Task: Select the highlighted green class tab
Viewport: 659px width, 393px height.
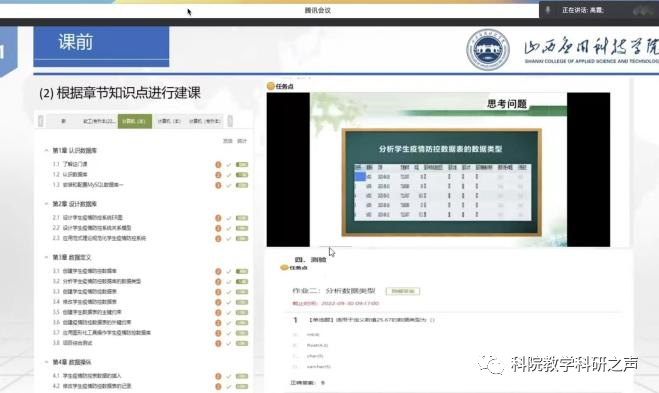Action: [x=134, y=121]
